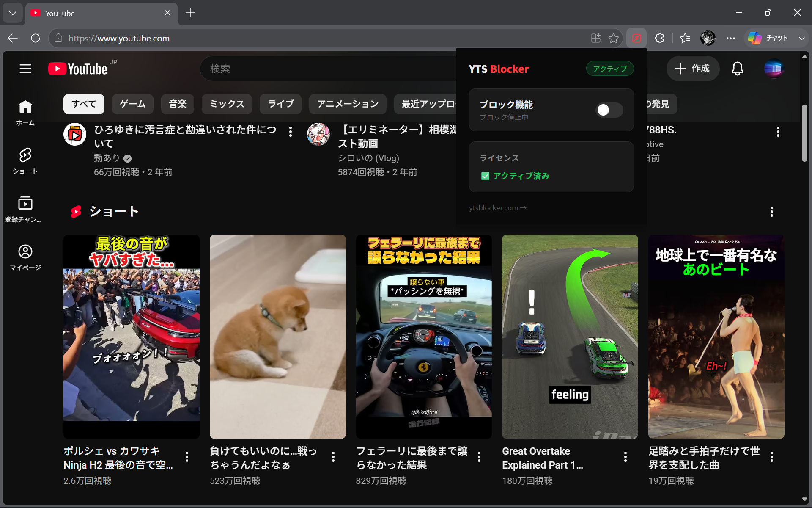The image size is (812, 508).
Task: Open the browser Extensions puzzle icon
Action: coord(659,38)
